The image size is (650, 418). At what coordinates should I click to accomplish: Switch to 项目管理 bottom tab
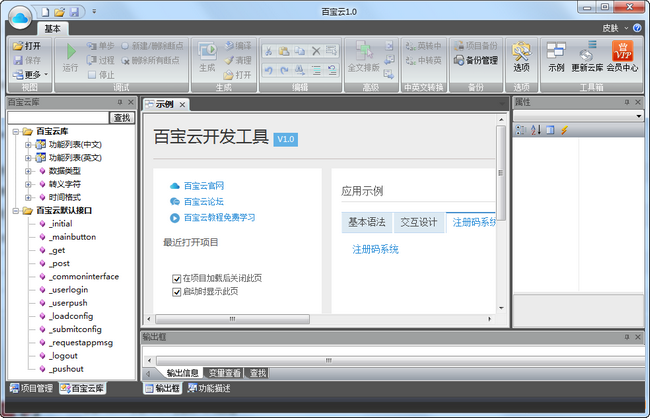[32, 388]
